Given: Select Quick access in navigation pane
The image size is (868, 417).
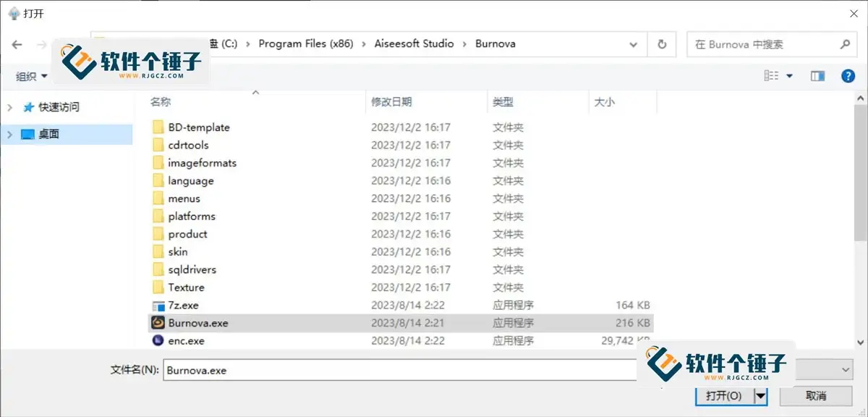Looking at the screenshot, I should click(59, 107).
